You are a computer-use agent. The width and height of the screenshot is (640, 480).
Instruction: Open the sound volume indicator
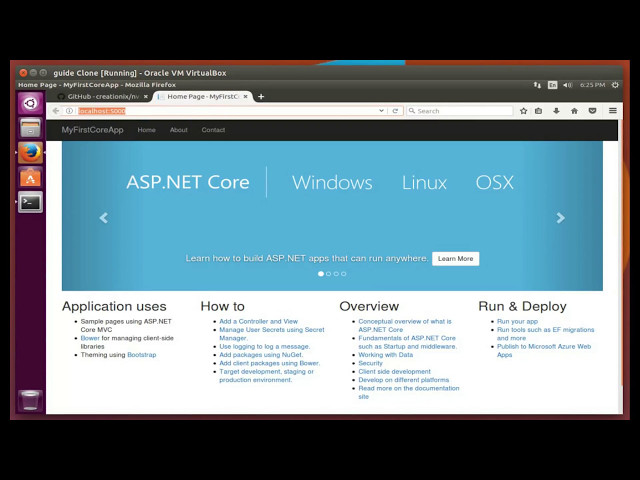click(568, 85)
